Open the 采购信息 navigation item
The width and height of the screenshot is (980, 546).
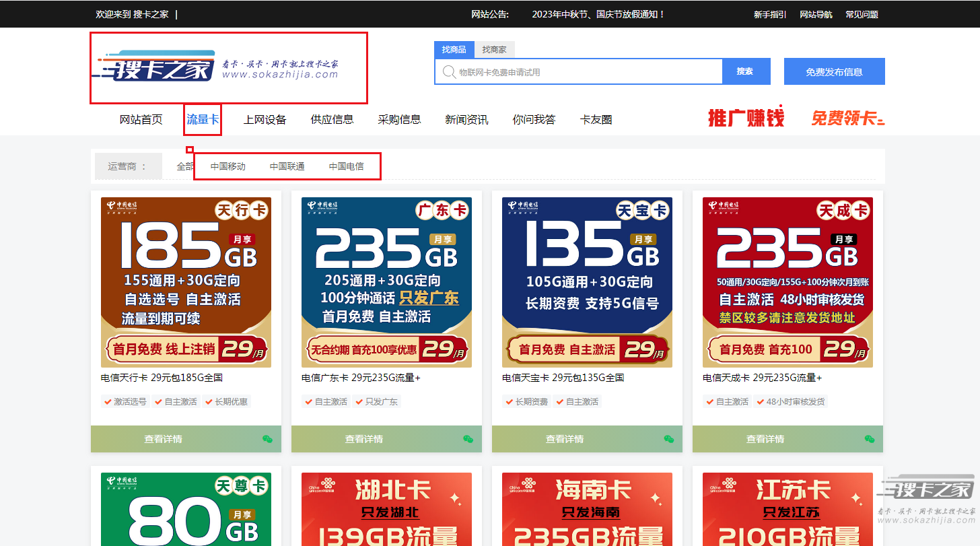[x=400, y=120]
